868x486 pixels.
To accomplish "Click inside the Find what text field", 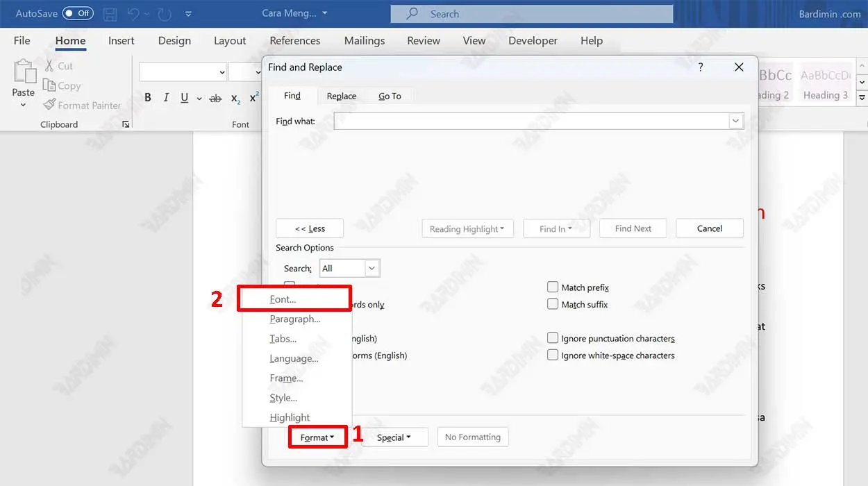I will [531, 121].
